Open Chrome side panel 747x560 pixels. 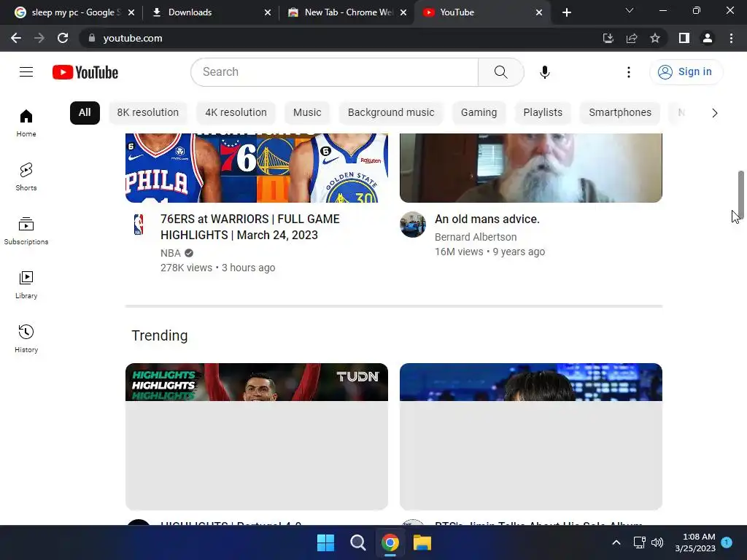pos(684,38)
